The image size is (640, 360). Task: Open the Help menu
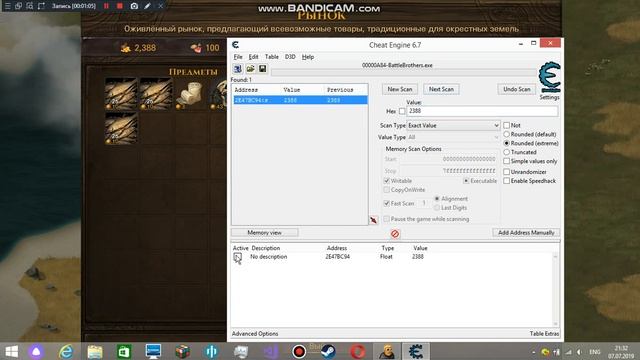click(308, 57)
